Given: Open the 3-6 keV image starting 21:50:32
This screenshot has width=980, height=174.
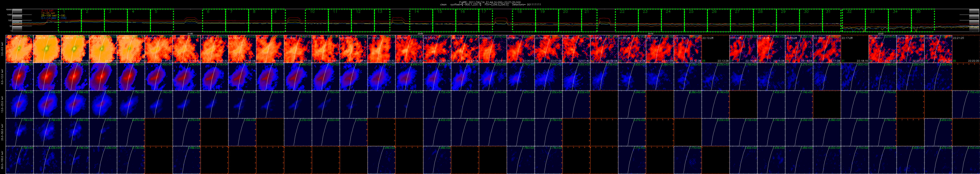Looking at the screenshot, I should [x=159, y=49].
